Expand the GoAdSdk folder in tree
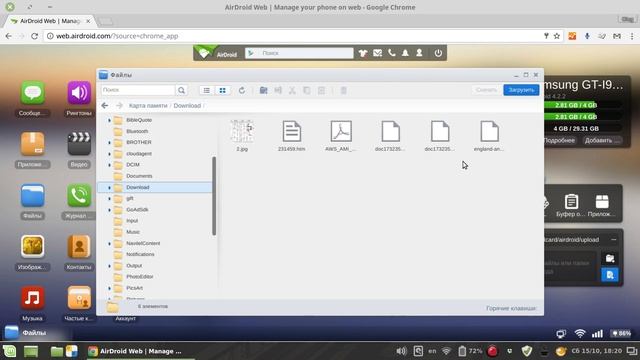640x360 pixels. tap(109, 210)
